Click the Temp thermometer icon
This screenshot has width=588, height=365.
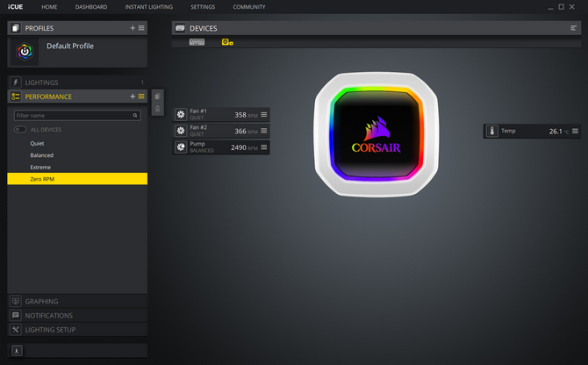492,131
